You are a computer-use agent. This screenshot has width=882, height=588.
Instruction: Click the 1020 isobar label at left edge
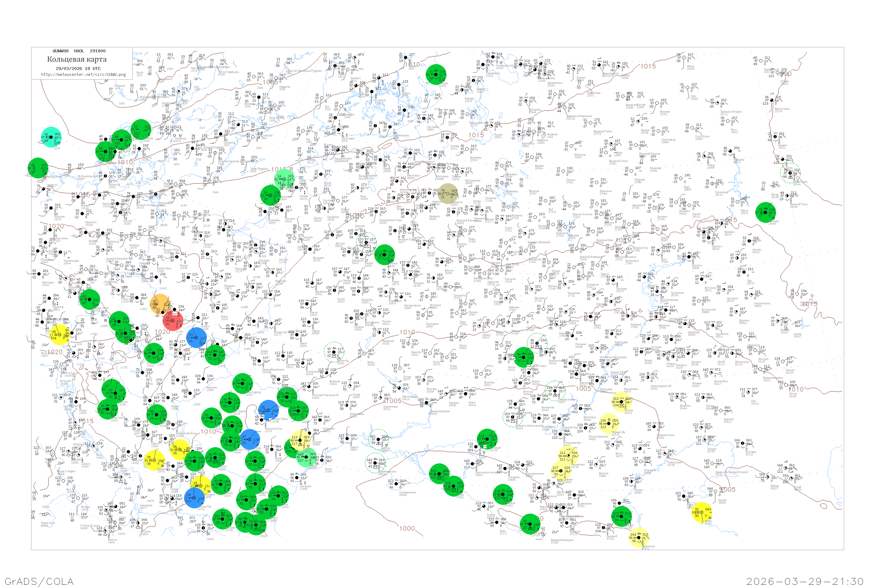coord(56,226)
